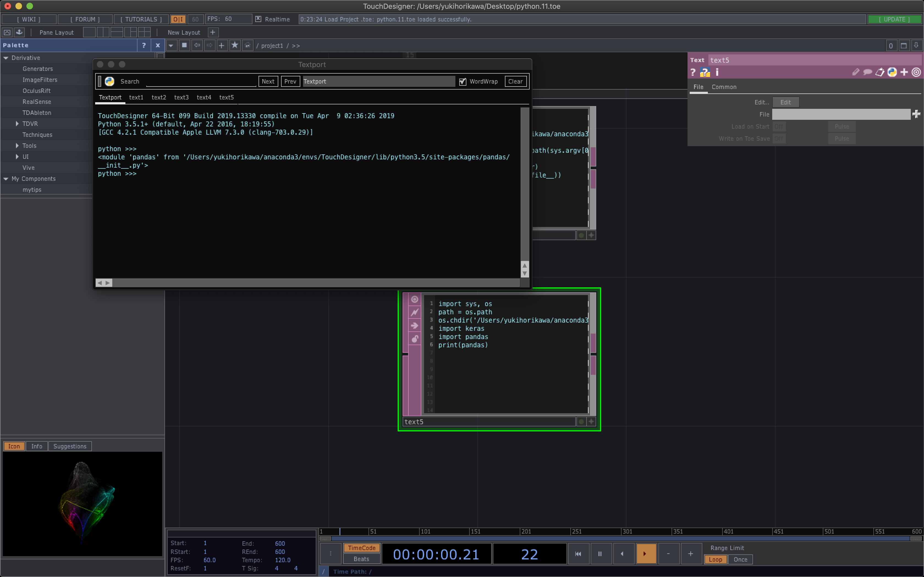Screen dimensions: 924x577
Task: Click the pause button in timeline
Action: coord(600,554)
